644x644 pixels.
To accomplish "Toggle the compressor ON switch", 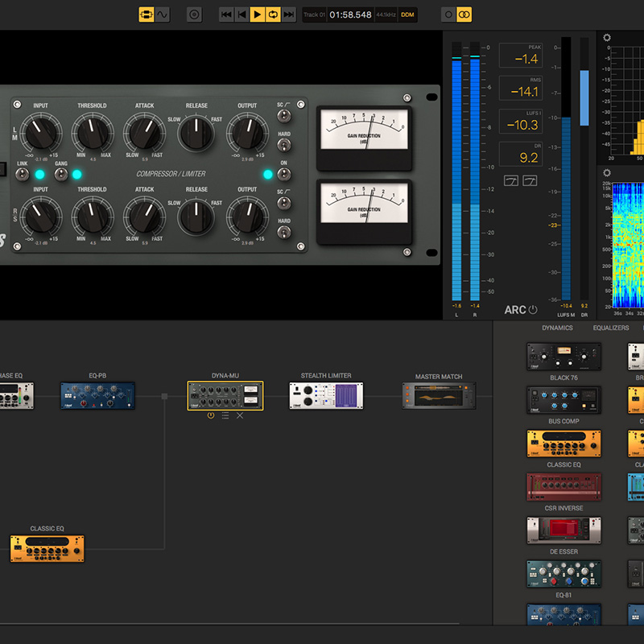I will [283, 174].
